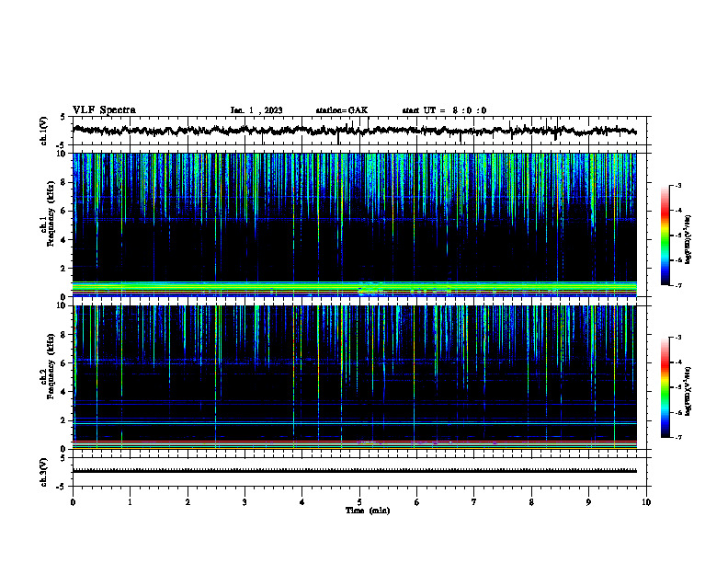The image size is (728, 563).
Task: Click the 9 minute tick label on time axis
Action: pos(588,502)
